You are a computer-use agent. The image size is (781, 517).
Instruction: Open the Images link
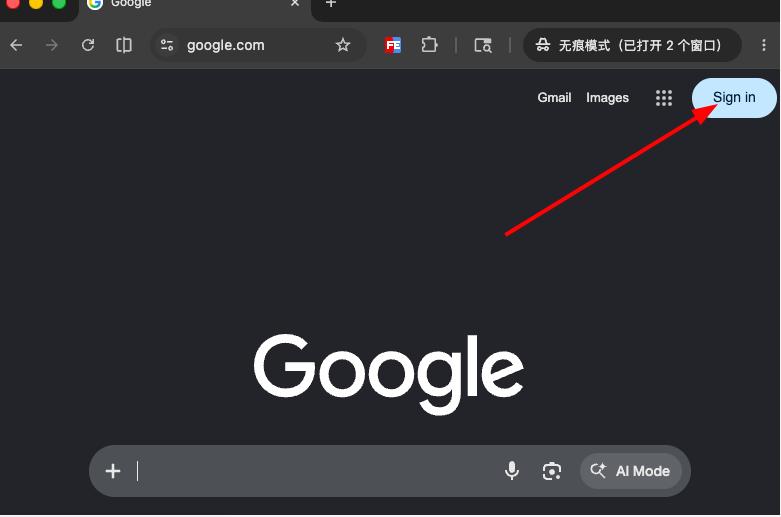point(607,98)
